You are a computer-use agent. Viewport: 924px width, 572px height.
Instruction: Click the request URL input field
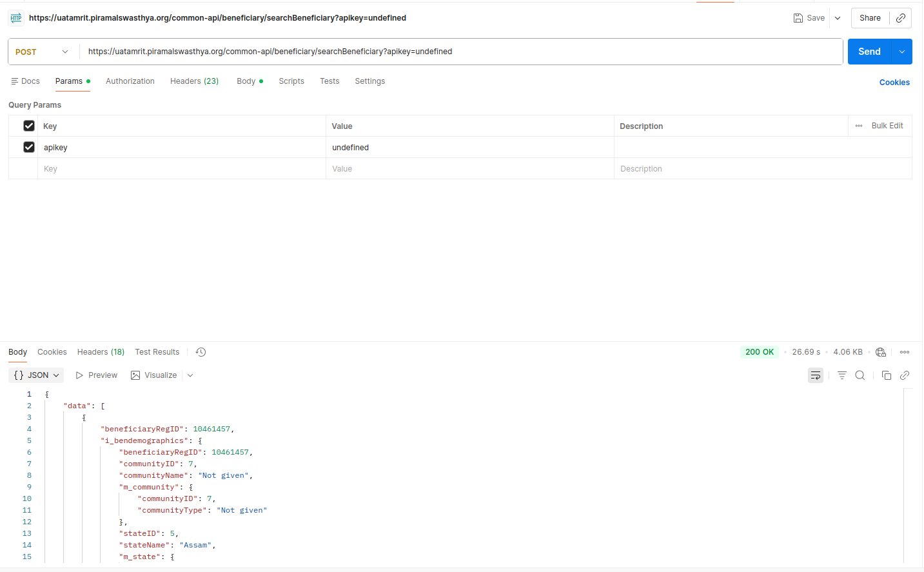point(451,52)
